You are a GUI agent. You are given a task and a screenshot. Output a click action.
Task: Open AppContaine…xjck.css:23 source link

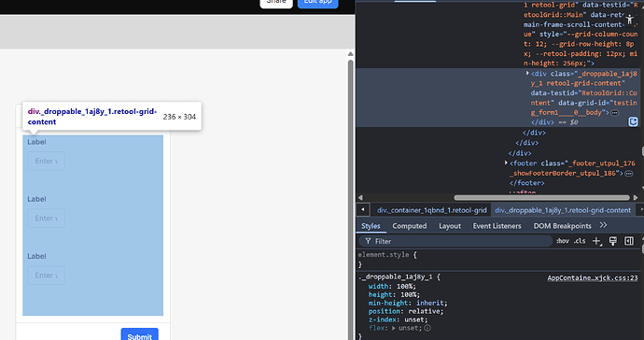click(x=593, y=278)
